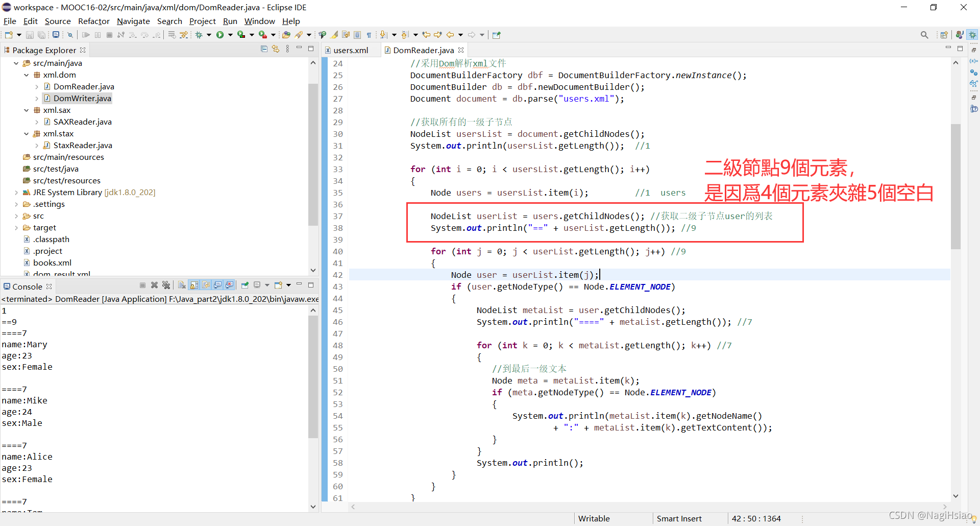Expand the target folder
The height and width of the screenshot is (526, 980).
16,228
